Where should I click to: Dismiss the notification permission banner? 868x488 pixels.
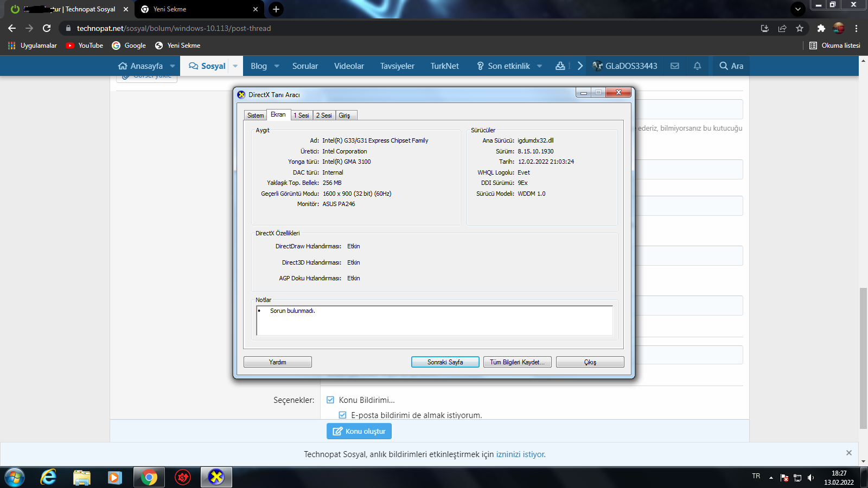[849, 453]
